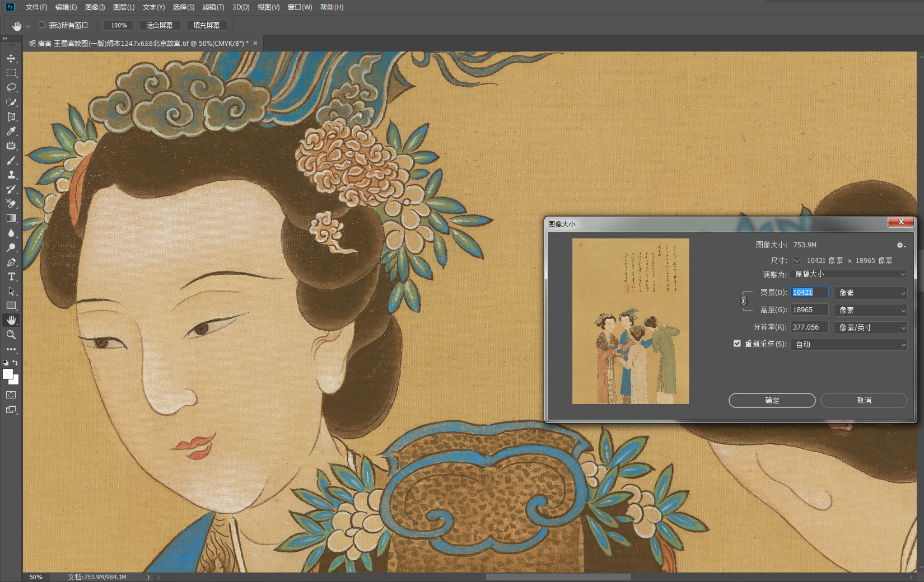The width and height of the screenshot is (924, 582).
Task: Click the horizontal scrollbar thumb
Action: [x=558, y=577]
